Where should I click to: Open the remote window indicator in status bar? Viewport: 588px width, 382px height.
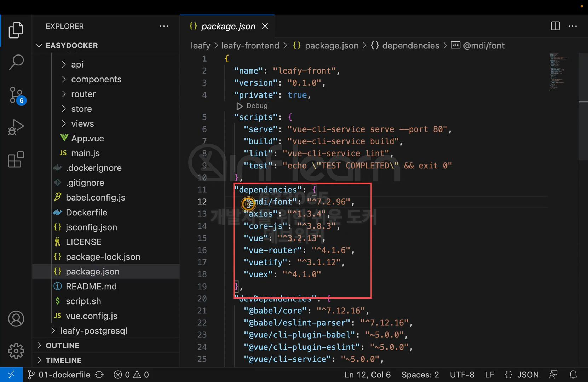tap(11, 375)
